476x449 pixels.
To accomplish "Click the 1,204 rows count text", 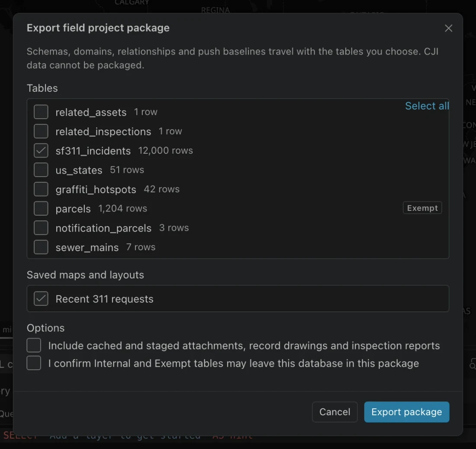I will coord(122,208).
